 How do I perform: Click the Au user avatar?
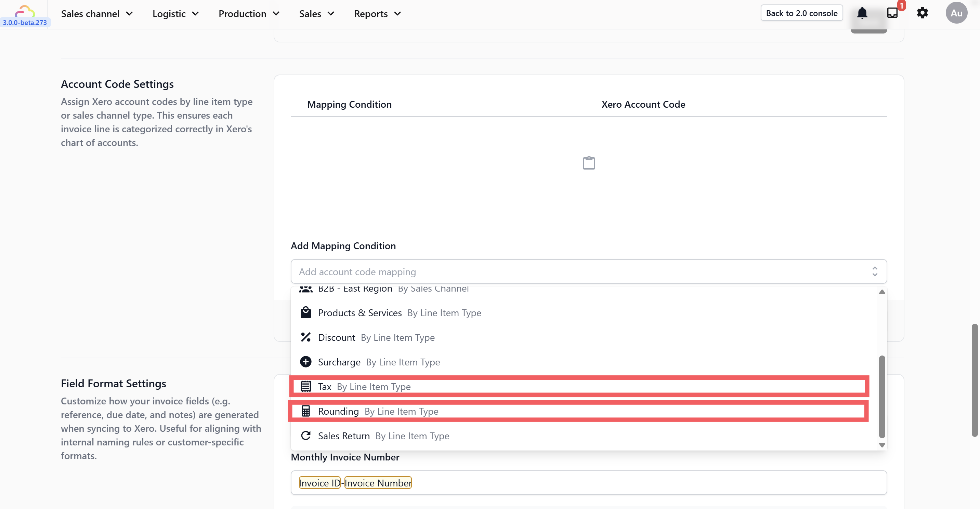956,13
